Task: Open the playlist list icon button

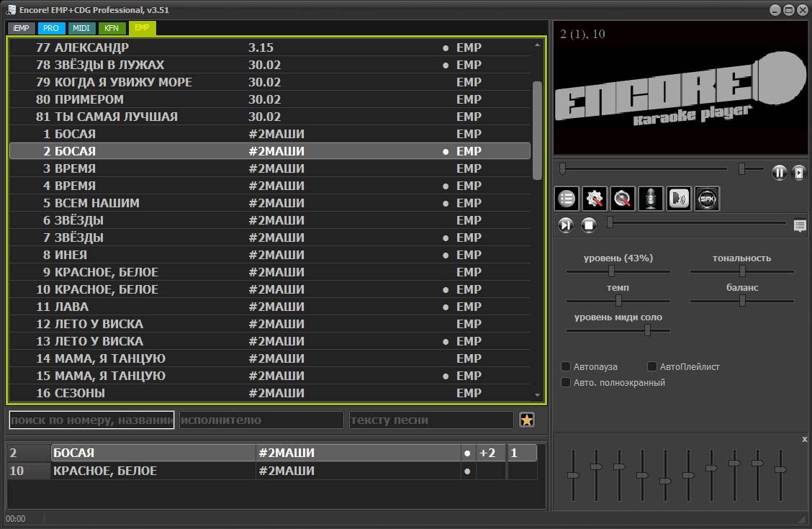Action: click(567, 199)
